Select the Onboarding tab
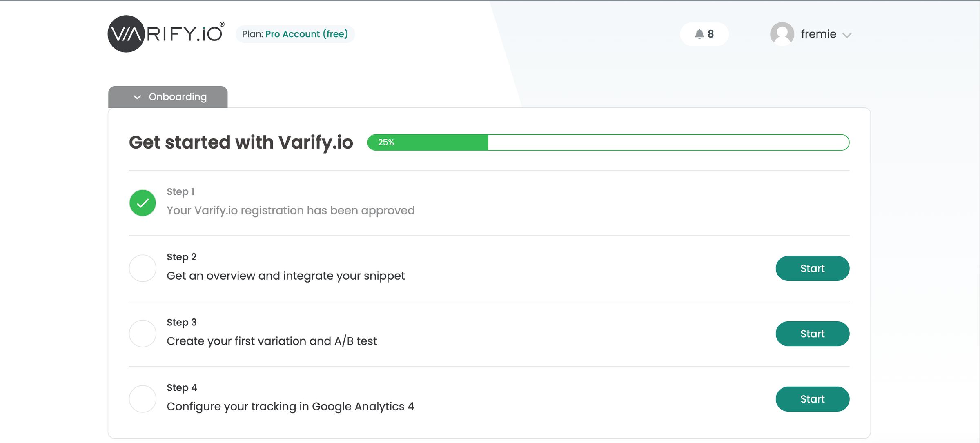The height and width of the screenshot is (443, 980). (178, 97)
